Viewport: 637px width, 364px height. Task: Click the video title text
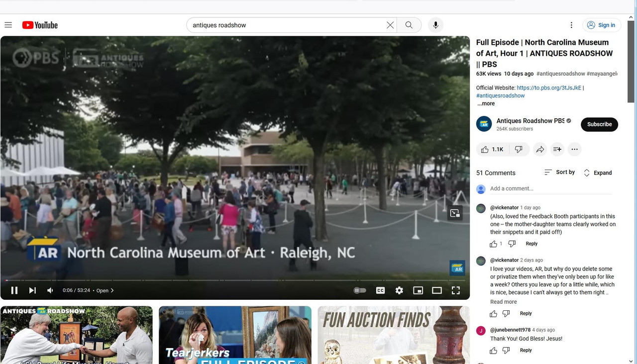[544, 53]
